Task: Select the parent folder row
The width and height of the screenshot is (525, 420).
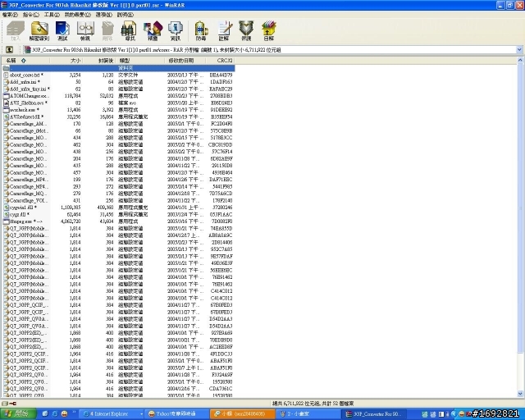Action: point(118,68)
